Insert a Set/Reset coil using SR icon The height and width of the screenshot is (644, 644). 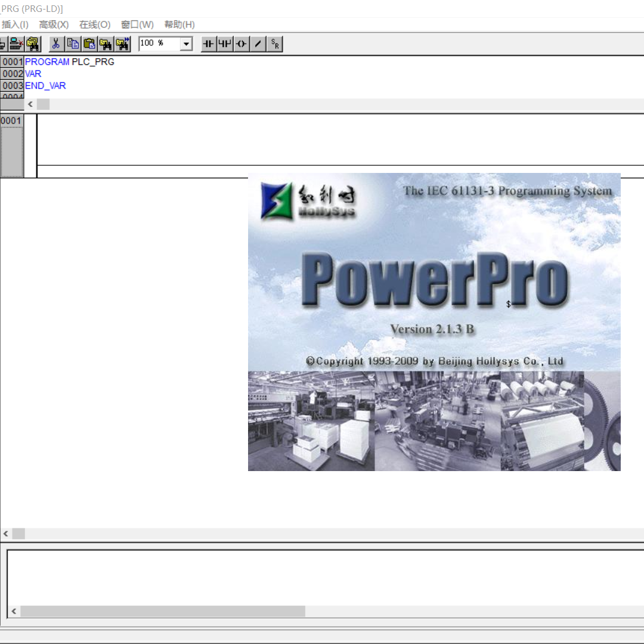pos(274,44)
